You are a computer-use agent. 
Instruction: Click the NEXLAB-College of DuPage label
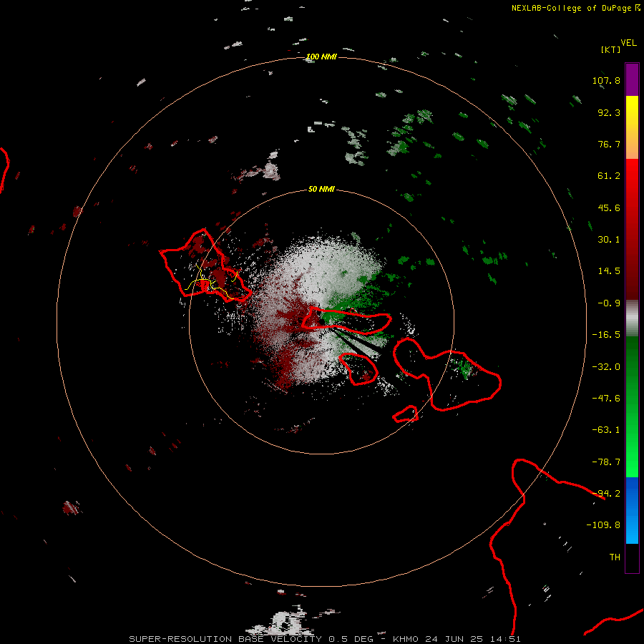(572, 8)
